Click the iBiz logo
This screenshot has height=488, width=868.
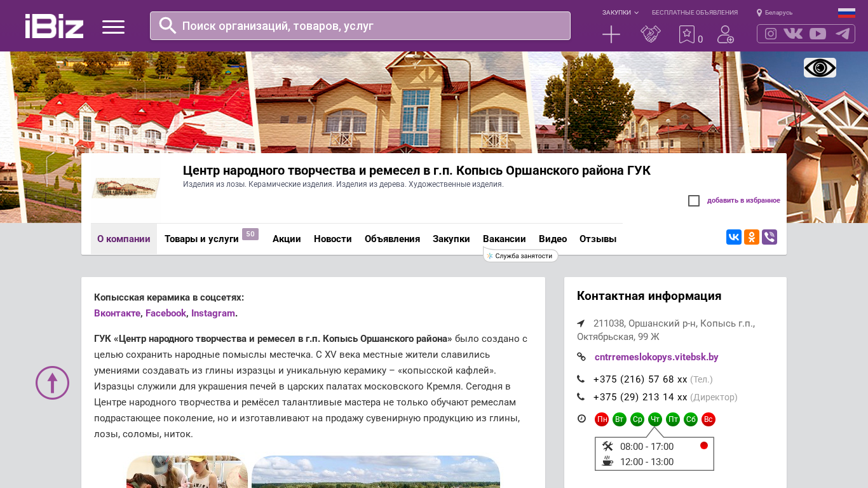[x=54, y=26]
